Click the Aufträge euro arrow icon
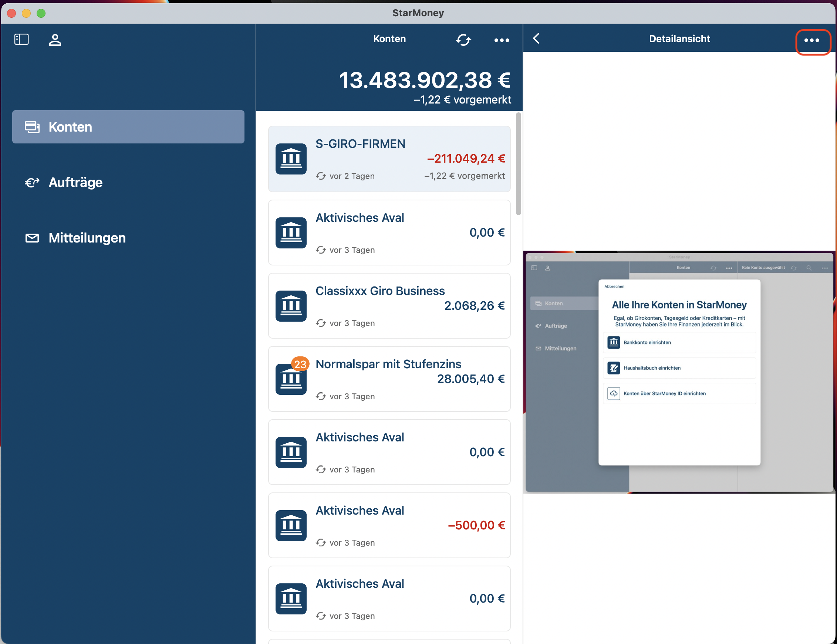This screenshot has height=644, width=837. [x=32, y=182]
